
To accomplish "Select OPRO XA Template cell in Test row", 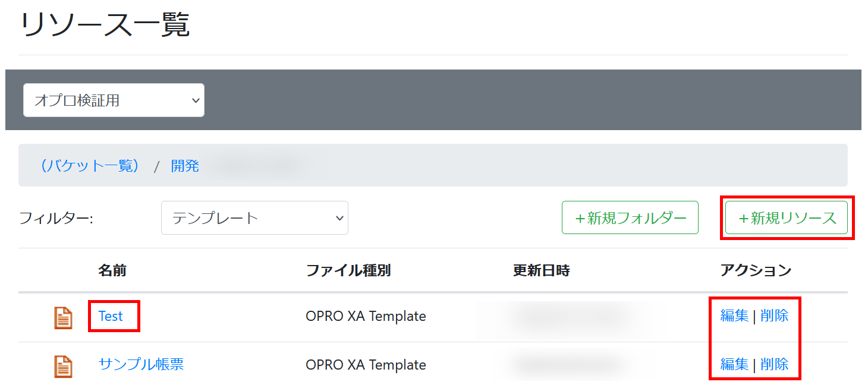I will click(x=366, y=316).
